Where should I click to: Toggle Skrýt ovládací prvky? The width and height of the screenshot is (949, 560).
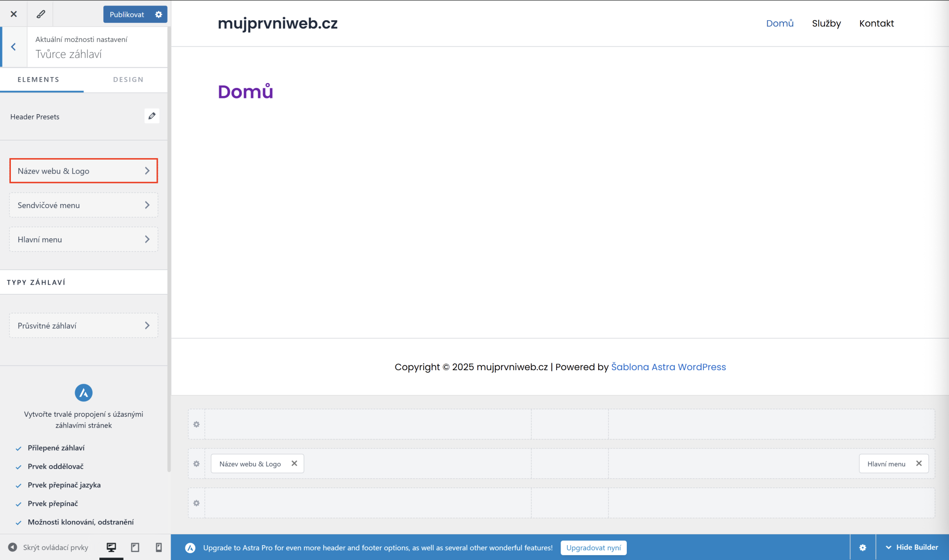(48, 547)
